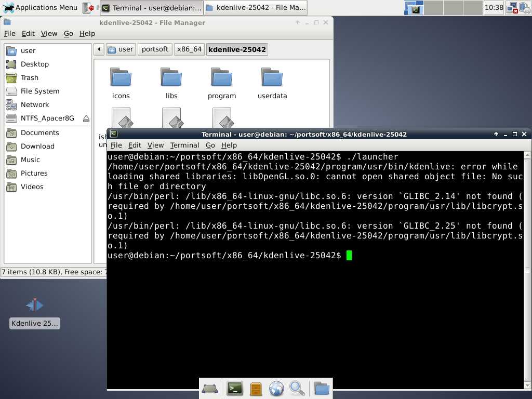Screen dimensions: 532x399
Task: Open Network in the sidebar
Action: click(x=48, y=105)
